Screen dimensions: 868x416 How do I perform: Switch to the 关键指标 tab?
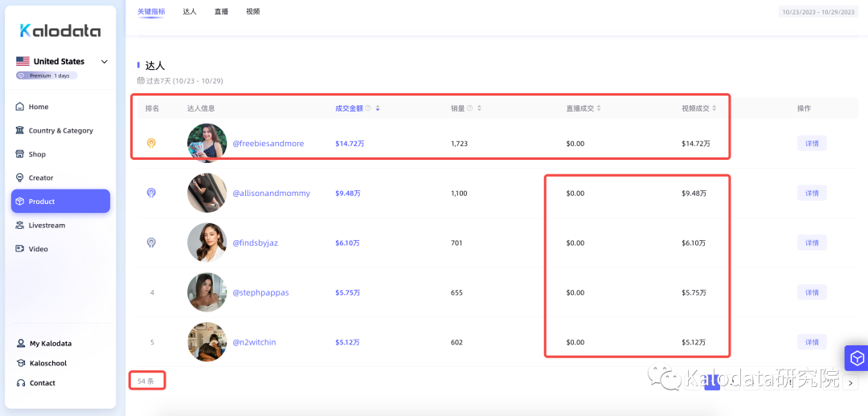(x=151, y=11)
